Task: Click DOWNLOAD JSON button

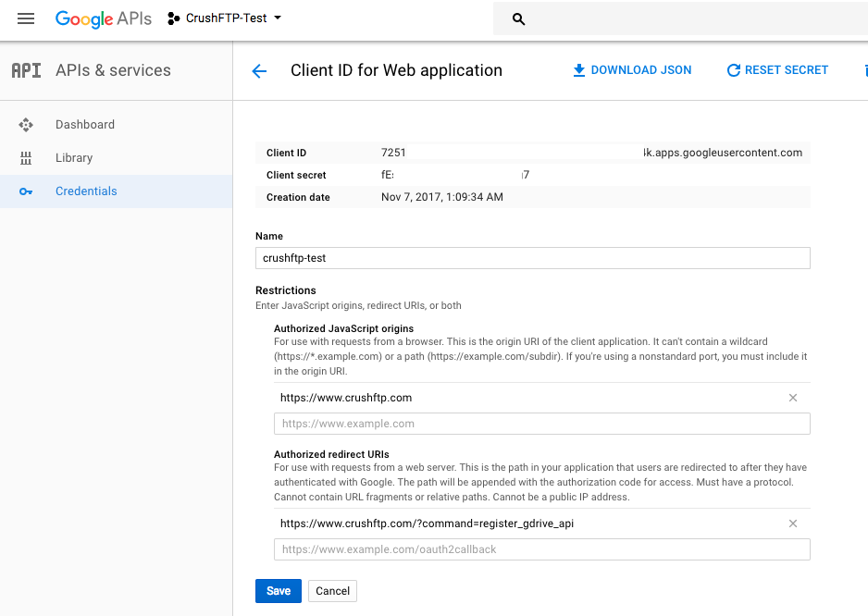Action: point(632,70)
